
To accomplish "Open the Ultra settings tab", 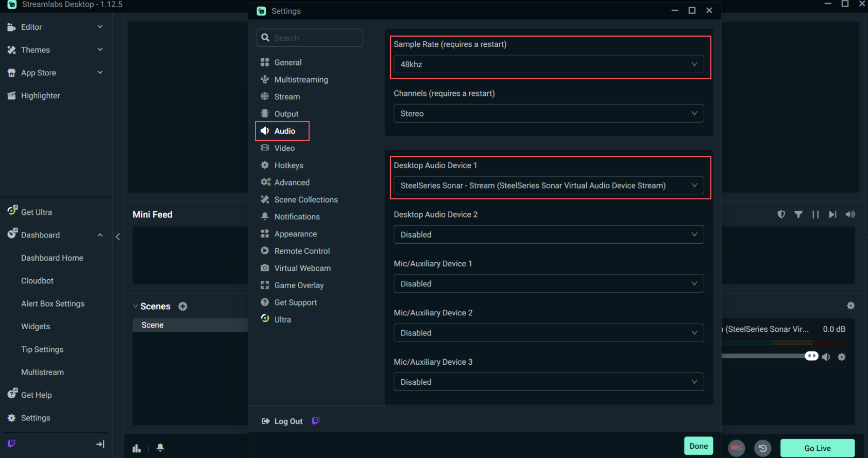I will (x=282, y=319).
